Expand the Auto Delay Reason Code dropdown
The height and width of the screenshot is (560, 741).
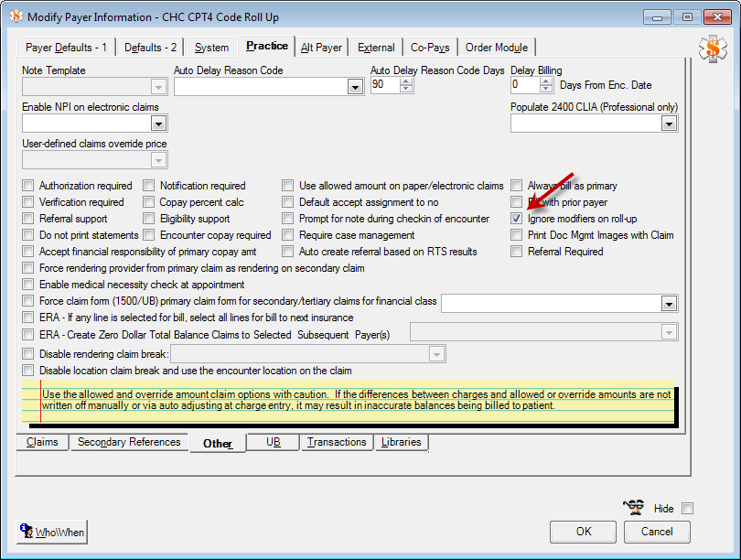[x=355, y=87]
